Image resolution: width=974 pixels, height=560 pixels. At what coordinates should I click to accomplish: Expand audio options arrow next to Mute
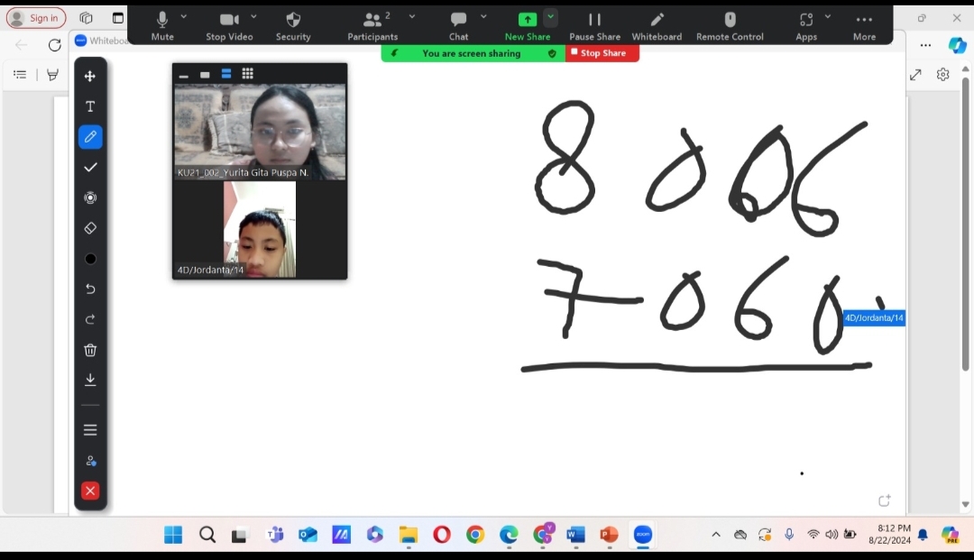click(183, 17)
